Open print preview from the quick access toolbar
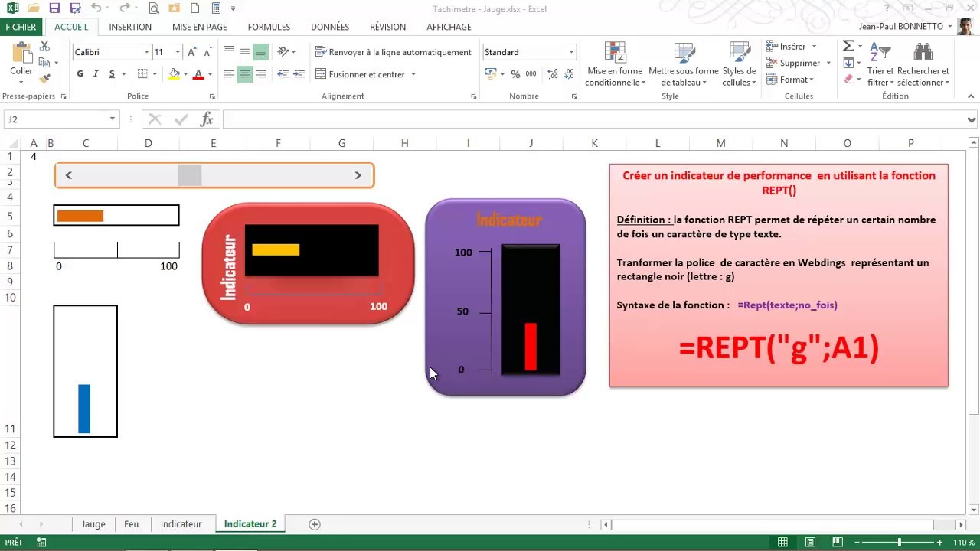 (154, 8)
